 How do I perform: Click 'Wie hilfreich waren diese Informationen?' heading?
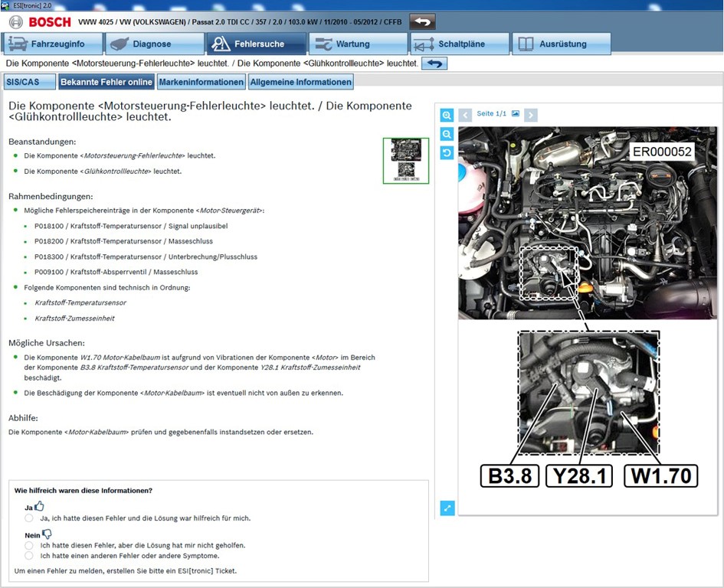(x=83, y=491)
